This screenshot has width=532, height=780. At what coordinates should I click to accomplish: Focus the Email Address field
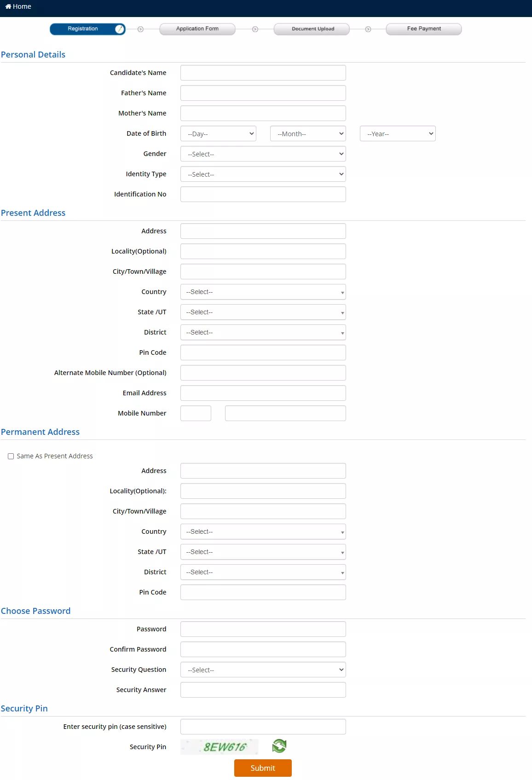[x=263, y=393]
